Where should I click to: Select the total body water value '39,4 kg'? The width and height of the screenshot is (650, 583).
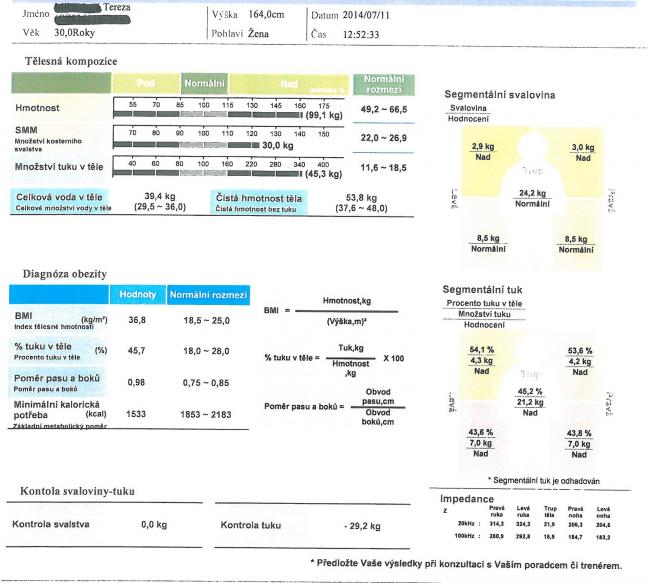click(x=160, y=196)
